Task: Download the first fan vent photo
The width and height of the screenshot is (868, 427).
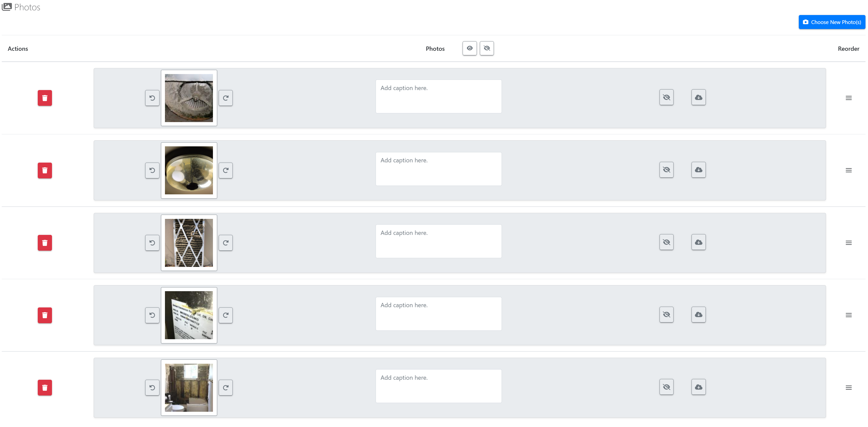Action: [x=698, y=98]
